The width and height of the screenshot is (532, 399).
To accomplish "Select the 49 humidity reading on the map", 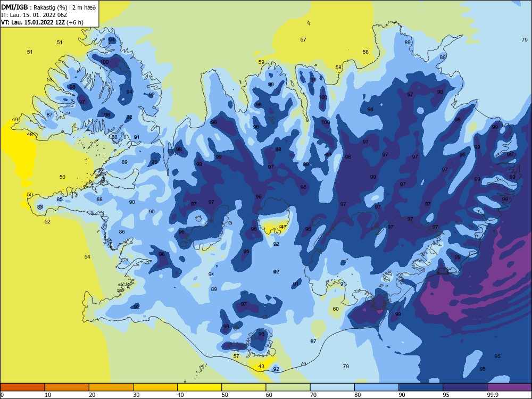I will (x=15, y=119).
